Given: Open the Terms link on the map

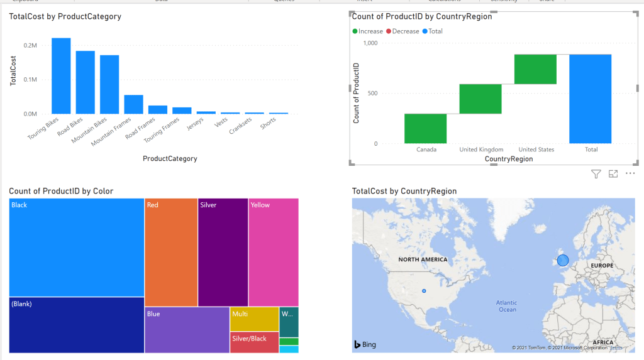Looking at the screenshot, I should (616, 347).
